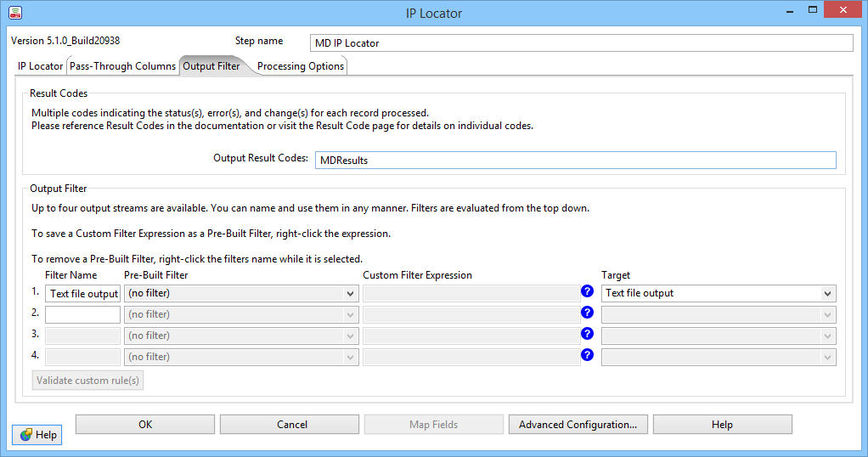Click the help icon for filter row 2
Viewport: 868px width, 457px height.
(587, 313)
